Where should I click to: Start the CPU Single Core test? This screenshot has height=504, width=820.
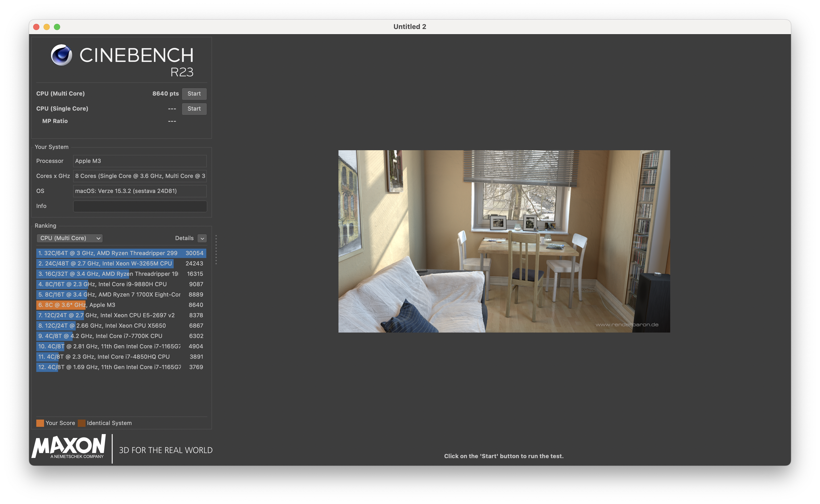[x=194, y=109]
